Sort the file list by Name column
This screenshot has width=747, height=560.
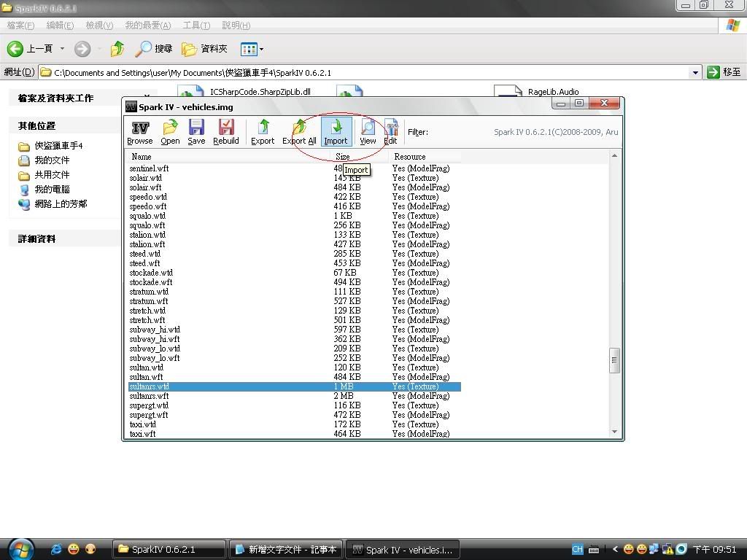(219, 157)
